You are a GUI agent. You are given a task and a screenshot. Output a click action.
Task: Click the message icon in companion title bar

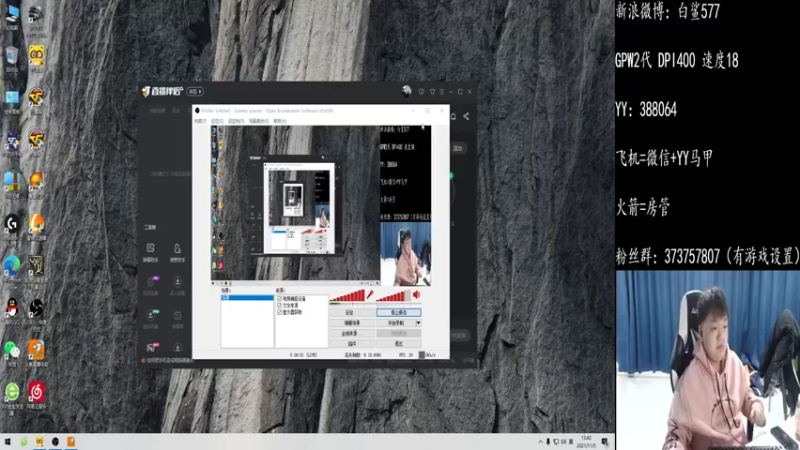pos(421,92)
